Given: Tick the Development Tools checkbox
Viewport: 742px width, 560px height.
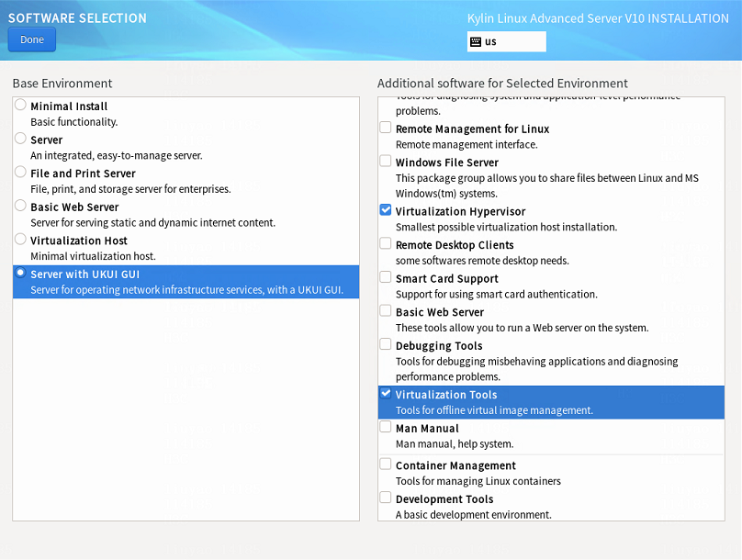Looking at the screenshot, I should click(386, 498).
